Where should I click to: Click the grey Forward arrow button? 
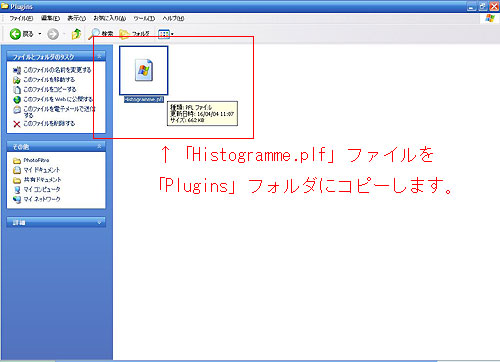53,34
